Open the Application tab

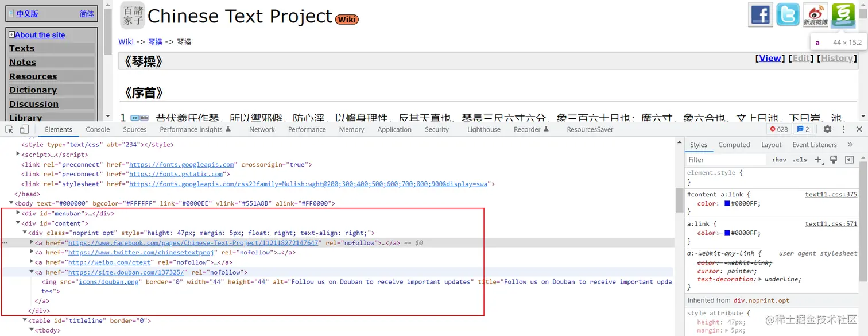tap(394, 129)
